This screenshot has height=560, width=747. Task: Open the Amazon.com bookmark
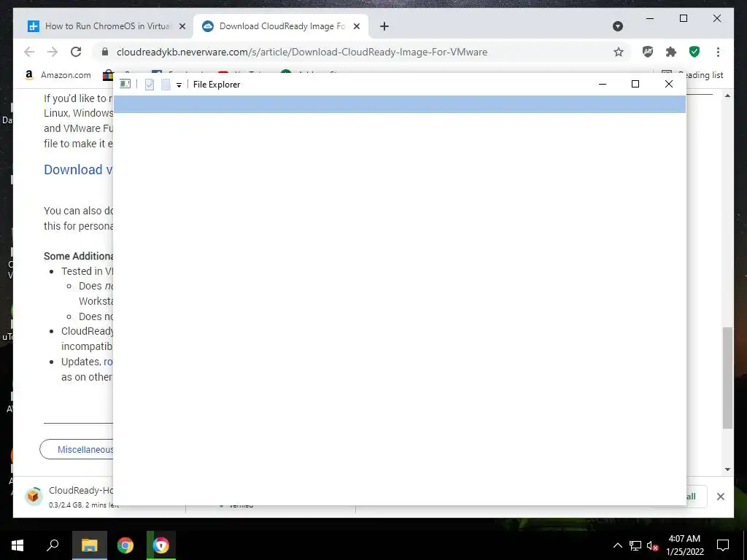point(57,75)
